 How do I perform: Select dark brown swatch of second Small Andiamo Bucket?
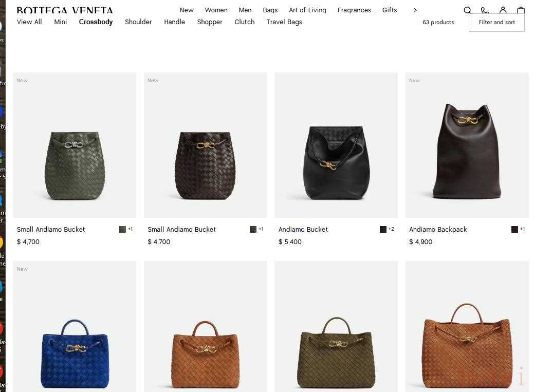point(253,229)
